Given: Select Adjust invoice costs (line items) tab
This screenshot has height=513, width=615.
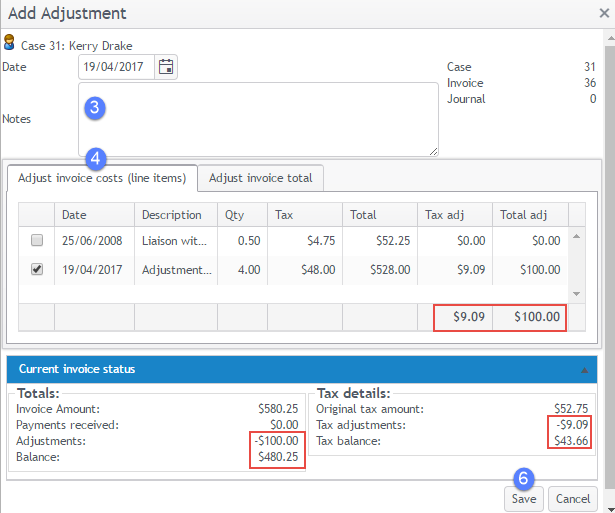Looking at the screenshot, I should (102, 178).
